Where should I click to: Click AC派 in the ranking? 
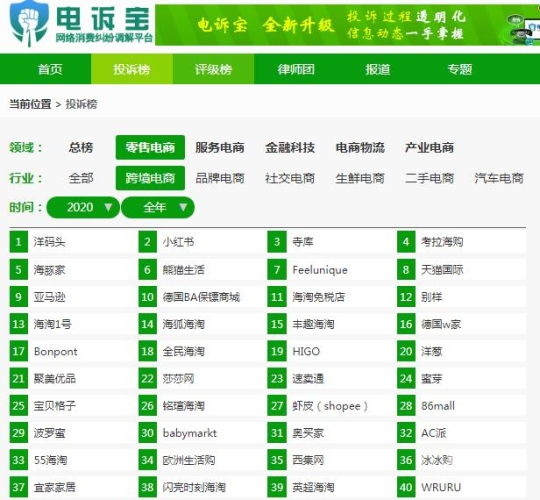[434, 433]
